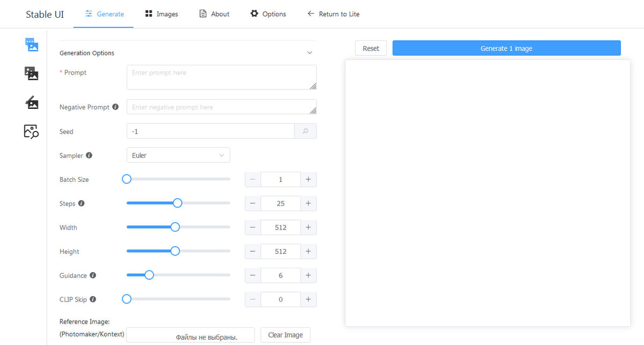Image resolution: width=644 pixels, height=345 pixels.
Task: Click the Width slider handle
Action: pyautogui.click(x=175, y=227)
